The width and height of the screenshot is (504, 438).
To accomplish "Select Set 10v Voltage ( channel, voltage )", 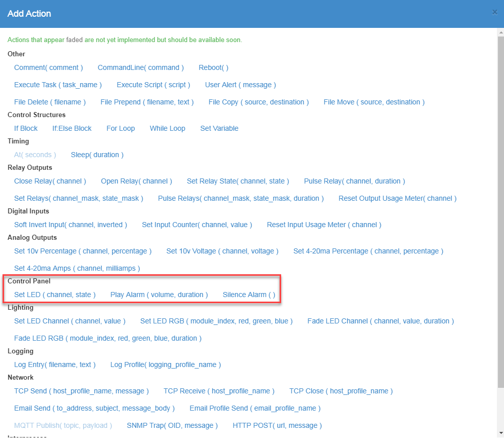I will click(x=222, y=251).
